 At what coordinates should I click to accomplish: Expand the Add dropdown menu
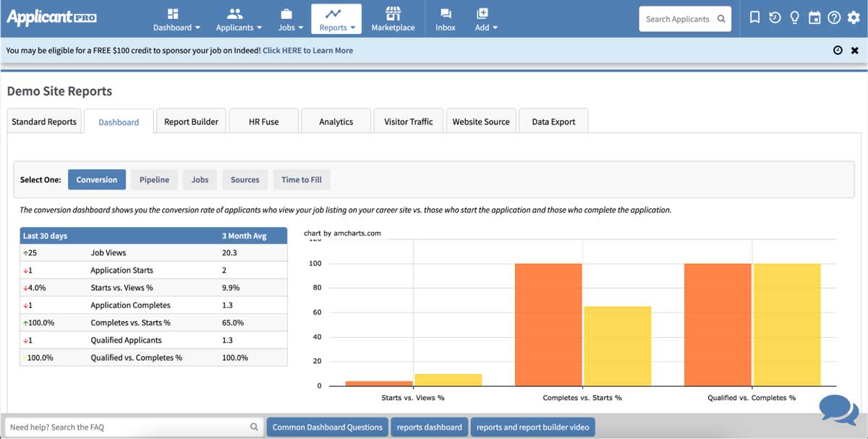pyautogui.click(x=485, y=18)
